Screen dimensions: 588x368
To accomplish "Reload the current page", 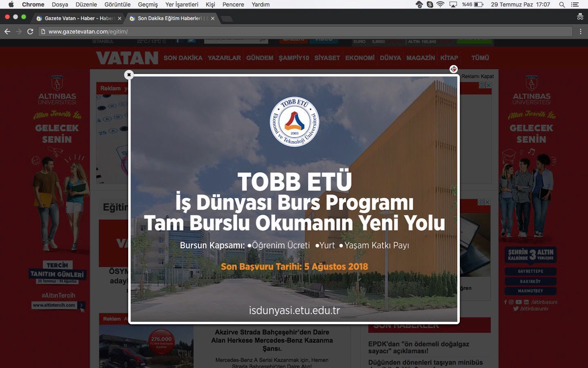I will point(30,31).
